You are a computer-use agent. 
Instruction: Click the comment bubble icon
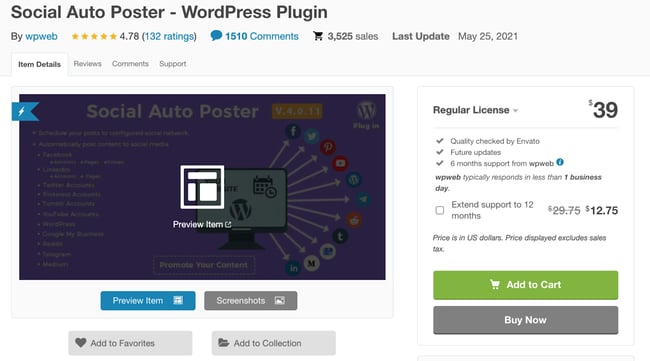(x=216, y=36)
